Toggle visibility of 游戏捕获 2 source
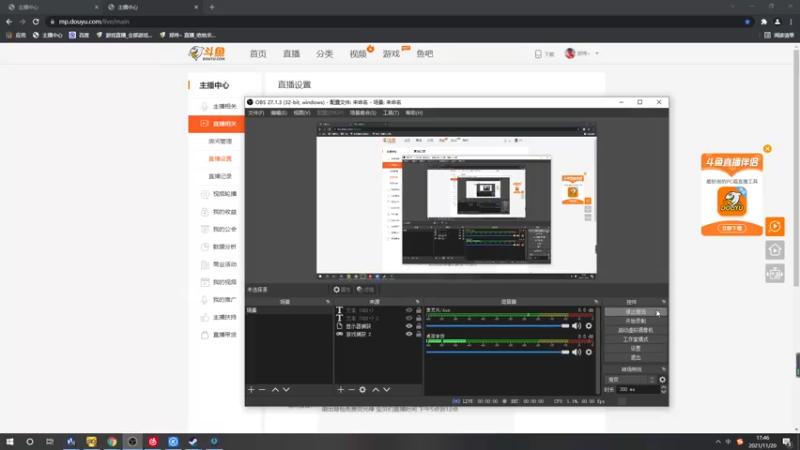The image size is (800, 450). (x=409, y=334)
